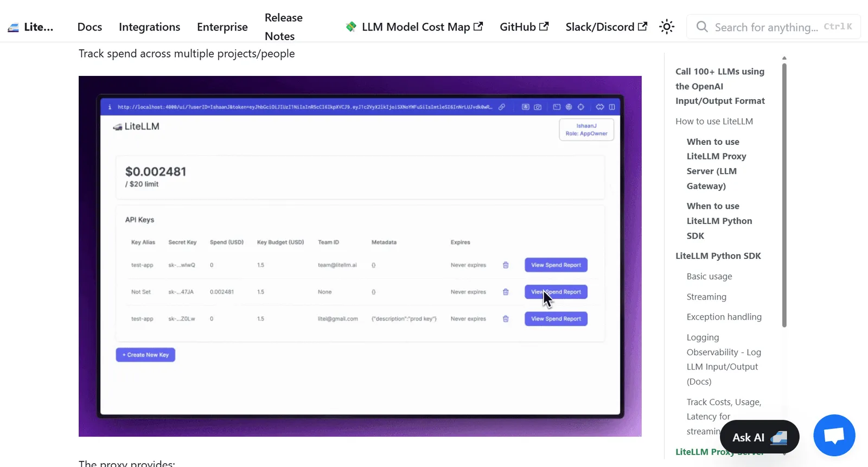Open the Ask AI assistant
This screenshot has height=467, width=868.
coord(759,437)
